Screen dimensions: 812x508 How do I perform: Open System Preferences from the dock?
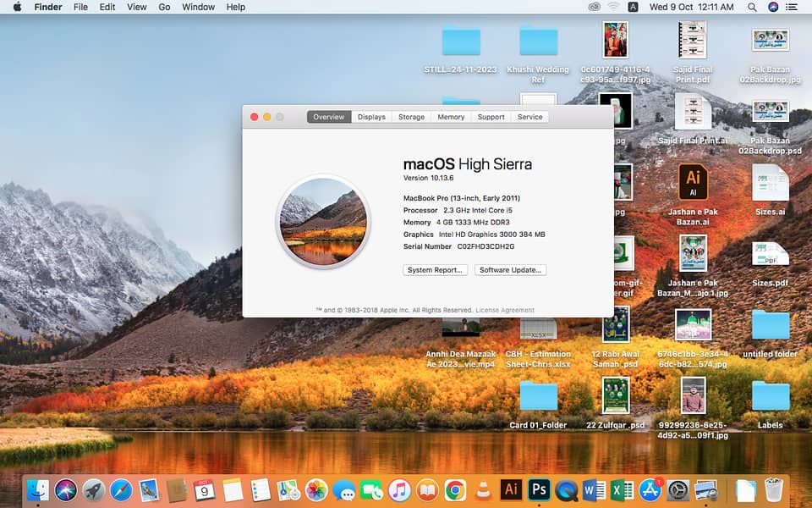point(678,489)
